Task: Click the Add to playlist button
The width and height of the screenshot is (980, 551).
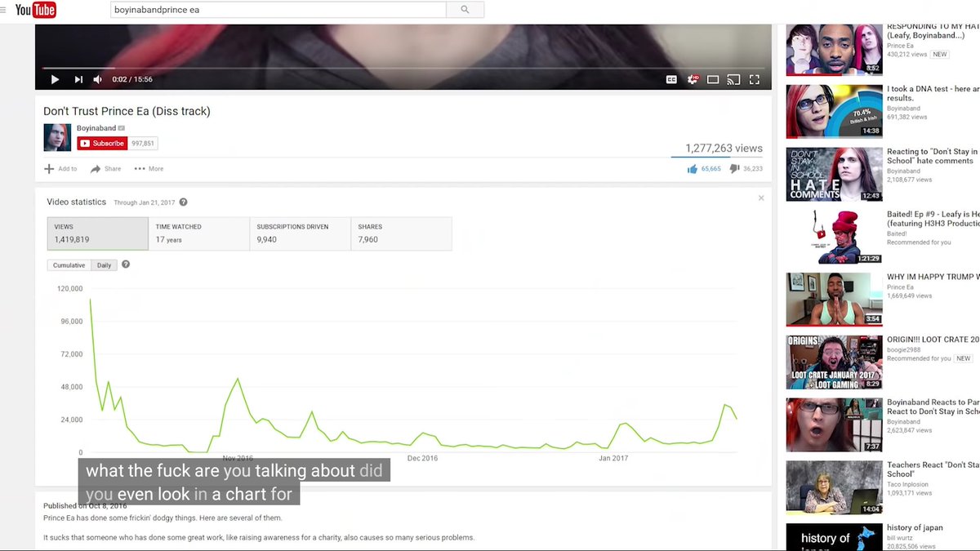Action: coord(60,169)
